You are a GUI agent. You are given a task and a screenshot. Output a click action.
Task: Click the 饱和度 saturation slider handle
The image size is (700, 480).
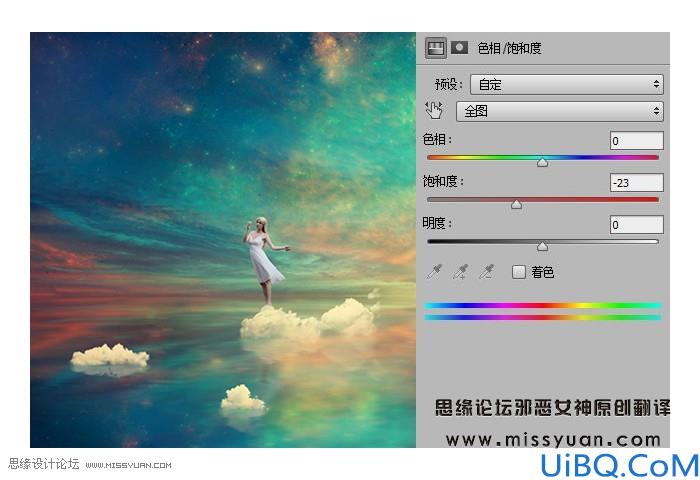coord(517,204)
